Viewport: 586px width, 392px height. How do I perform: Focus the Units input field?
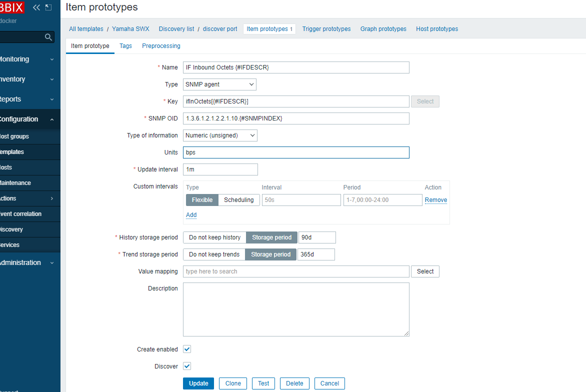296,152
